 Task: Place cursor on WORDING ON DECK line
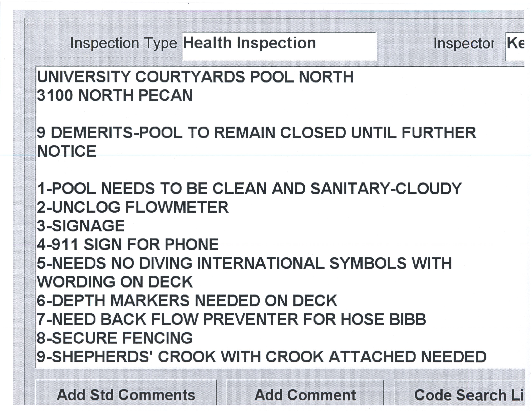click(x=115, y=282)
